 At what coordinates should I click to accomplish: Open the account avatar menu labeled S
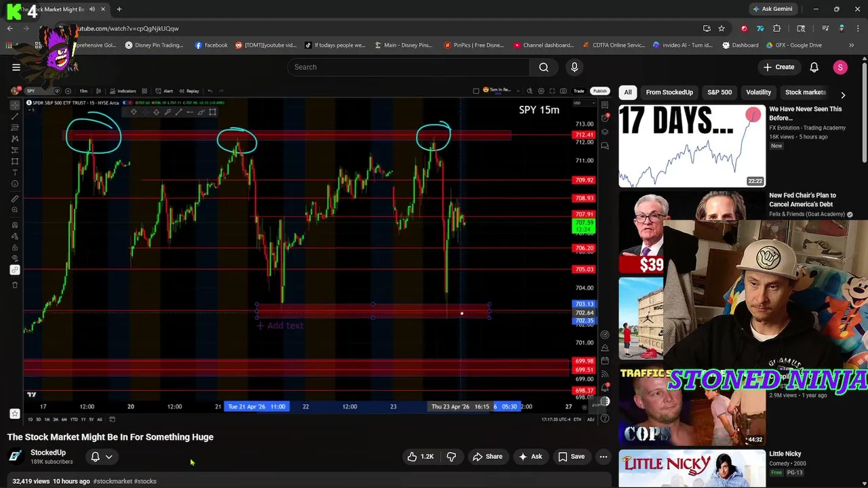click(840, 67)
